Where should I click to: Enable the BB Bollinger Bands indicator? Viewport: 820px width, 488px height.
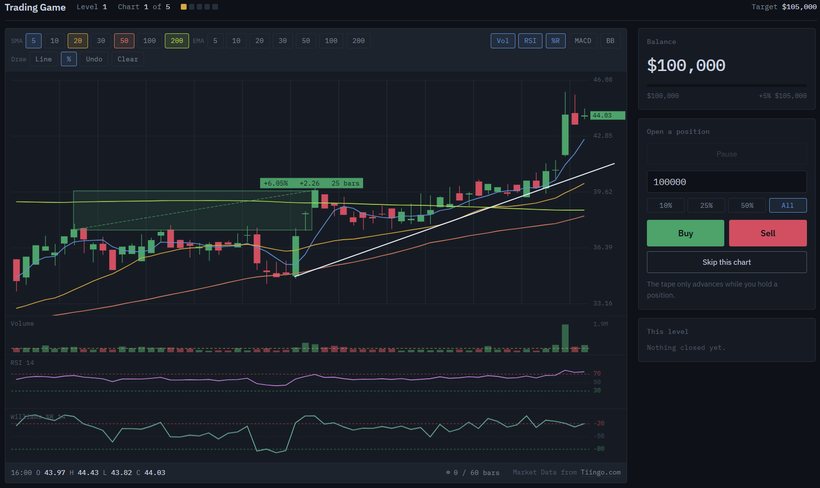(x=610, y=41)
